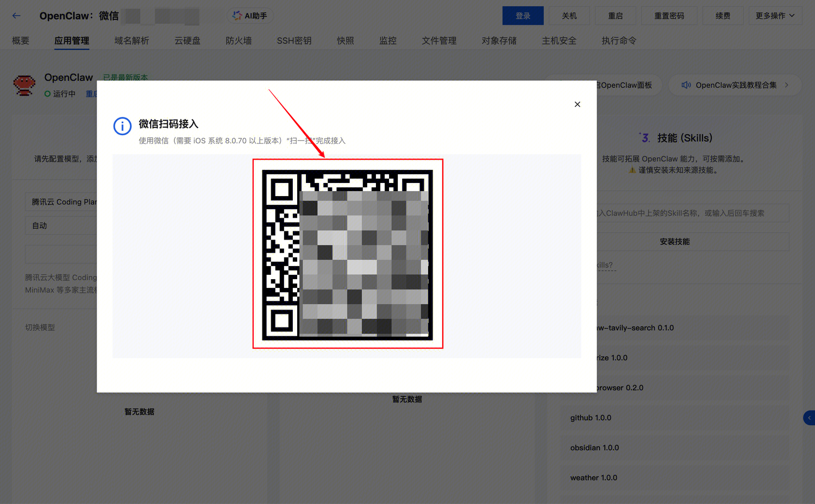Open the 执行命令 tab
The image size is (815, 504).
tap(618, 40)
